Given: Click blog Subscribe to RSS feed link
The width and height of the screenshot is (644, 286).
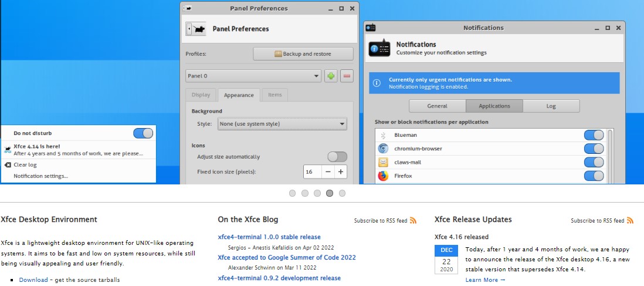Looking at the screenshot, I should [381, 221].
